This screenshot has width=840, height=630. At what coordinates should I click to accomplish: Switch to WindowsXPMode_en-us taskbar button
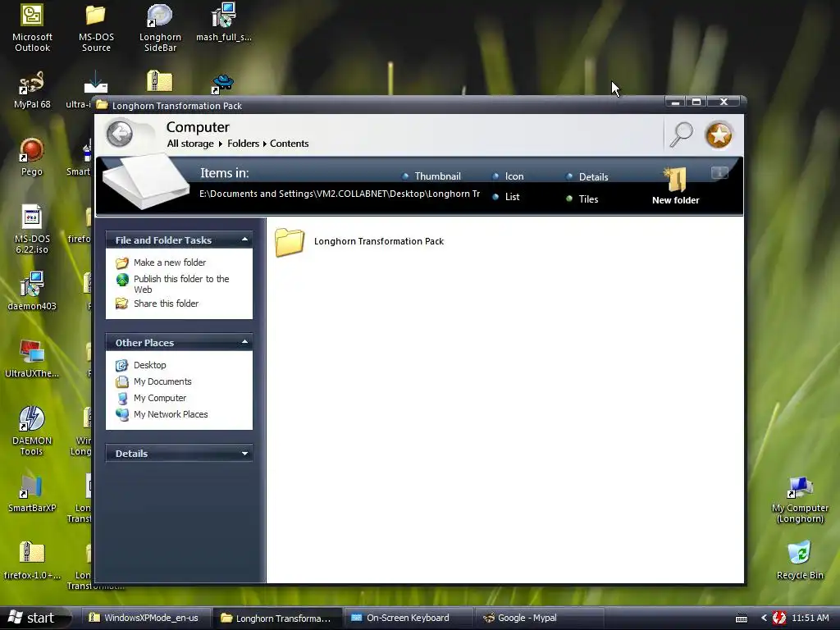coord(144,618)
